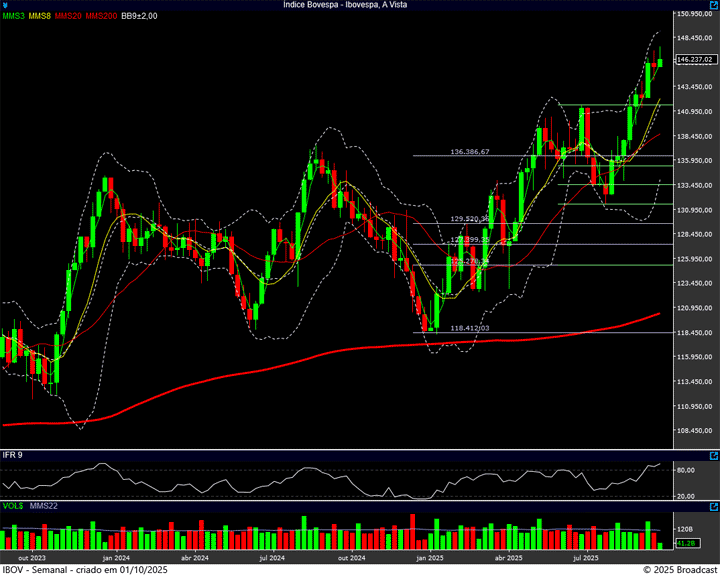Select the MMS3 moving average label

[14, 16]
